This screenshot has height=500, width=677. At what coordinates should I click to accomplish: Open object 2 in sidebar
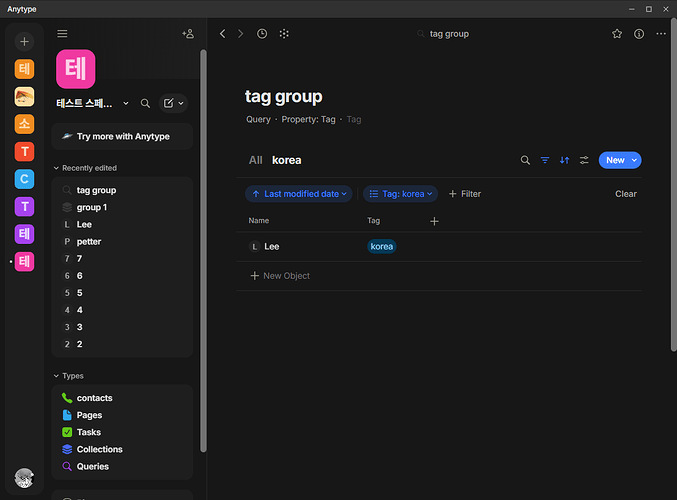coord(122,344)
